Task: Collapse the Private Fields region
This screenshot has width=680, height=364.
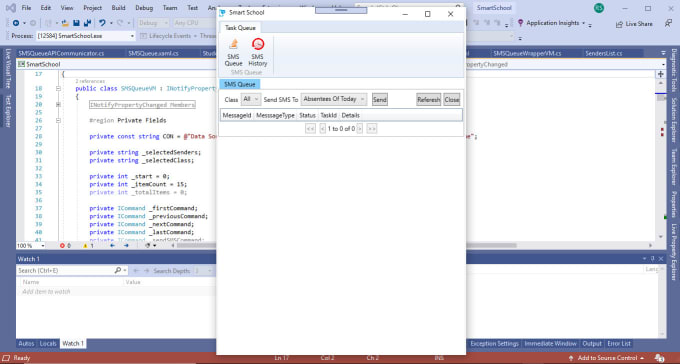Action: pyautogui.click(x=58, y=121)
